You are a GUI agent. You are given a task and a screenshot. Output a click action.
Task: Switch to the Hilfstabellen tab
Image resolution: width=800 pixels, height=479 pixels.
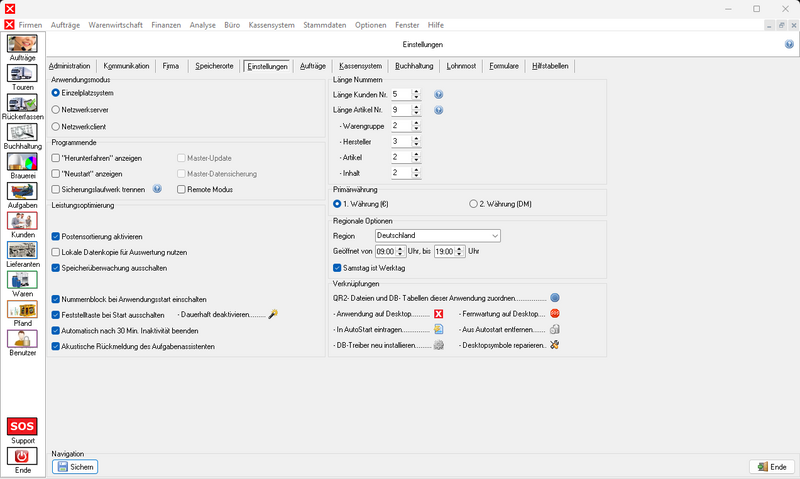click(550, 66)
